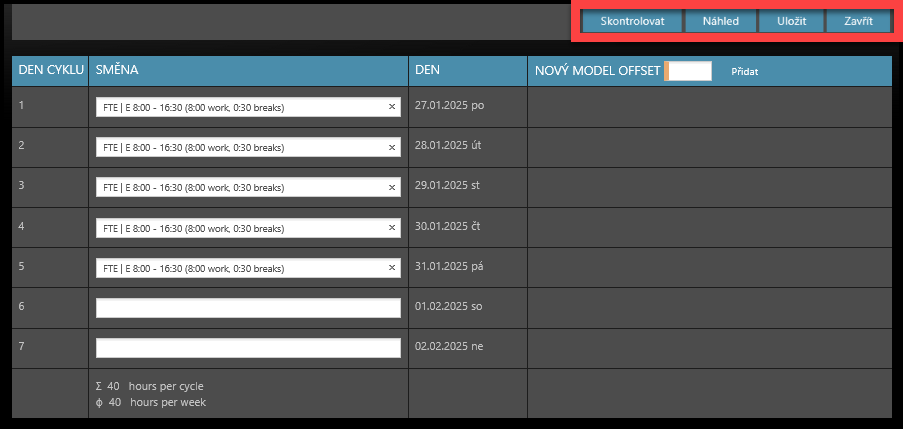The width and height of the screenshot is (903, 429).
Task: Open shift dropdown for day 2
Action: tap(240, 148)
